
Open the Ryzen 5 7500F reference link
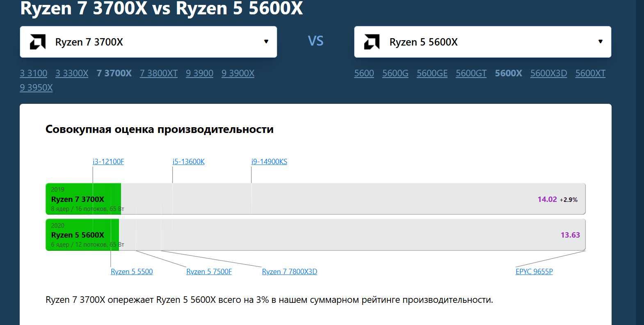209,272
